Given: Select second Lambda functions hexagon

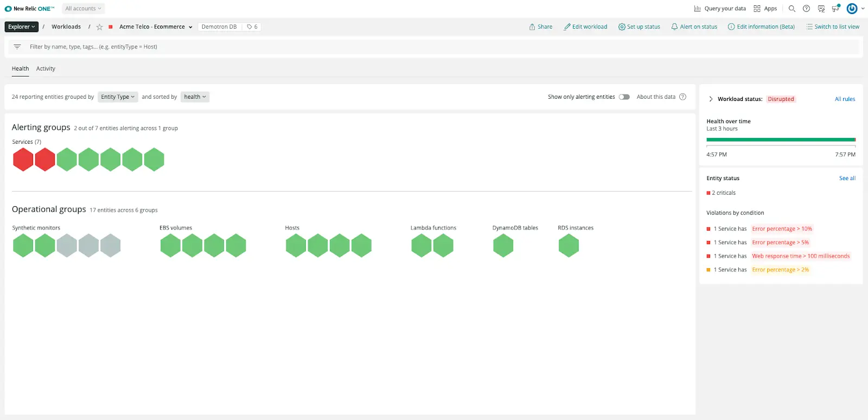Looking at the screenshot, I should [443, 245].
